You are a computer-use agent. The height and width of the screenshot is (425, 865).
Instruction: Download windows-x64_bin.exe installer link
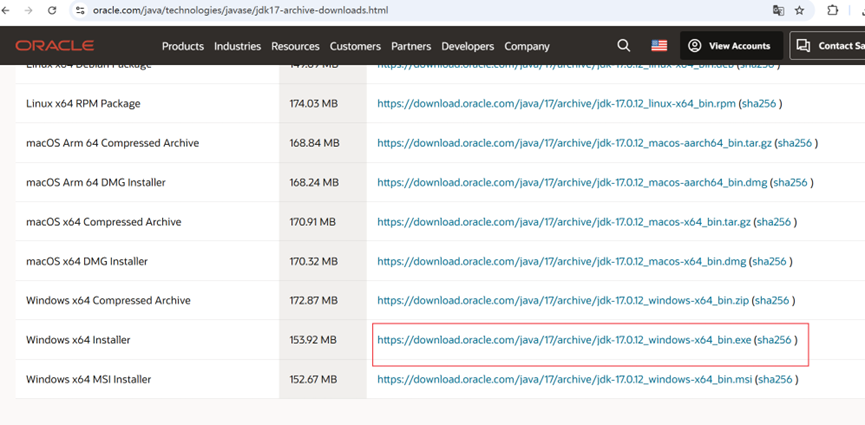[x=564, y=340]
